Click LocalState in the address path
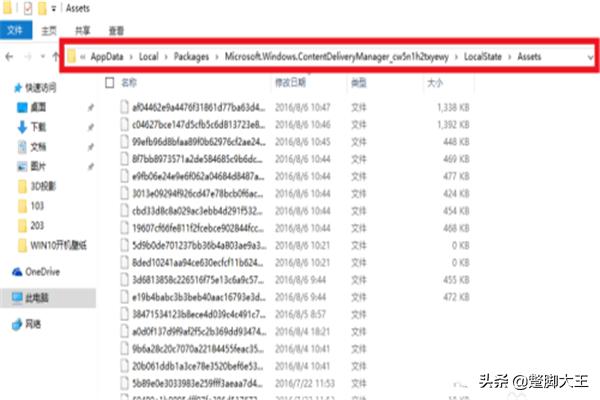 pyautogui.click(x=483, y=57)
